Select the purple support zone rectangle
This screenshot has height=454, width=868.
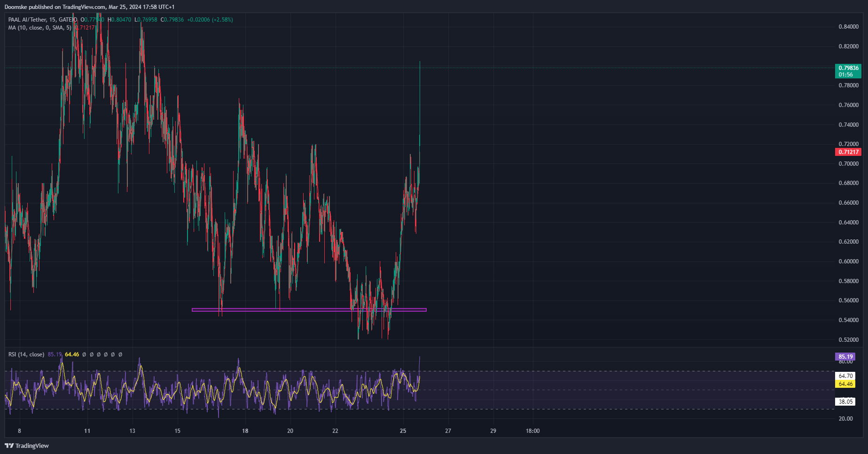(x=309, y=310)
